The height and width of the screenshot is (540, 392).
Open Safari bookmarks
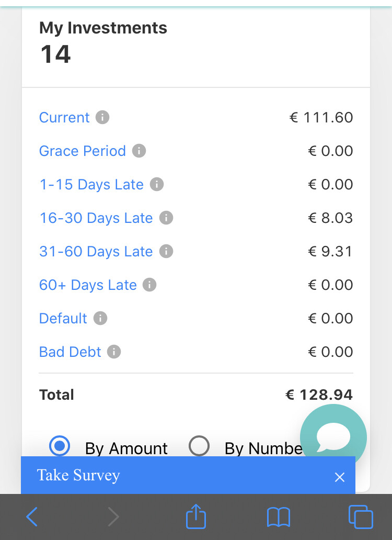pos(279,517)
